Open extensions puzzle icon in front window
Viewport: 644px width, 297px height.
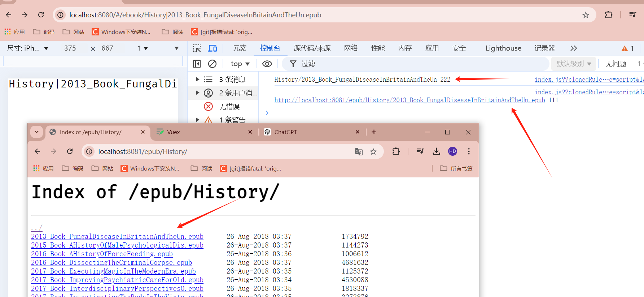[396, 151]
